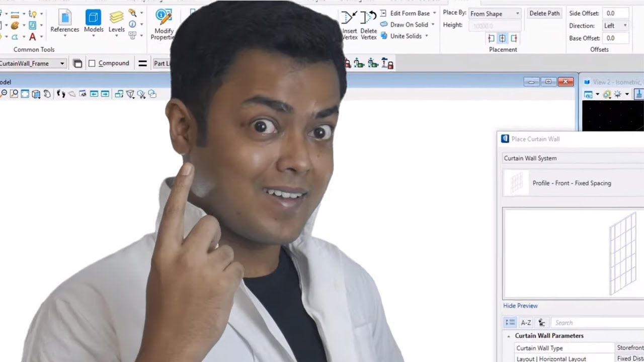Image resolution: width=644 pixels, height=362 pixels.
Task: Open the Direction Left dropdown
Action: (615, 26)
